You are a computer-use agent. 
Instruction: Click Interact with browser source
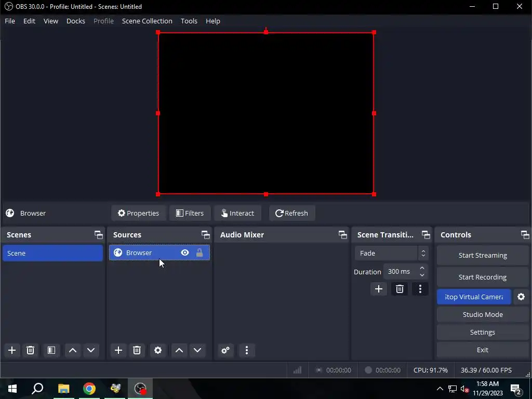(x=237, y=213)
